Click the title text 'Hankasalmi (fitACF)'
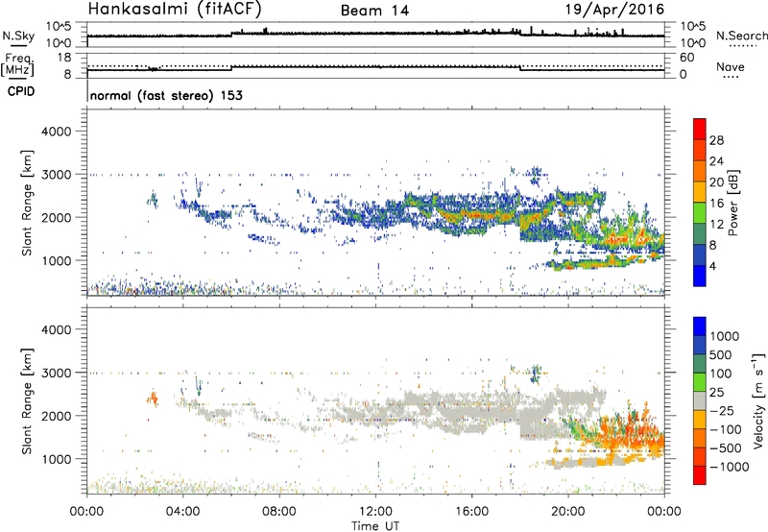768x532 pixels. point(175,9)
